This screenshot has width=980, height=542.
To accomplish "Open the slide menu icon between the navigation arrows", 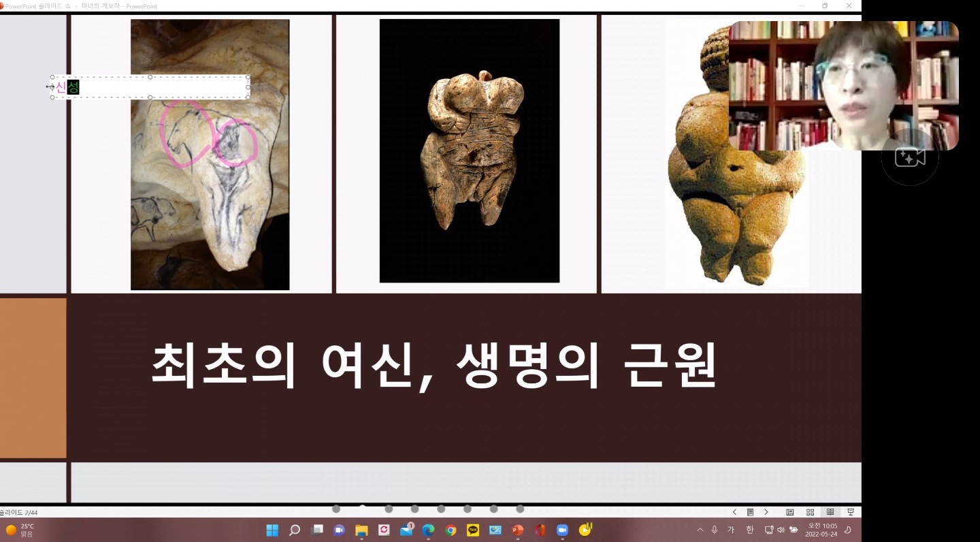I will pos(750,512).
